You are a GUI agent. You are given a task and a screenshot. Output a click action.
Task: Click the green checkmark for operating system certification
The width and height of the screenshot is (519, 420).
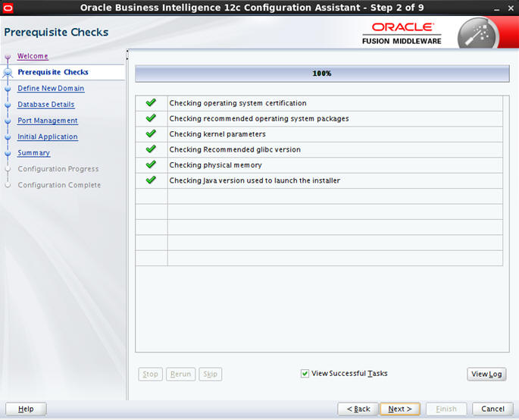(x=151, y=102)
